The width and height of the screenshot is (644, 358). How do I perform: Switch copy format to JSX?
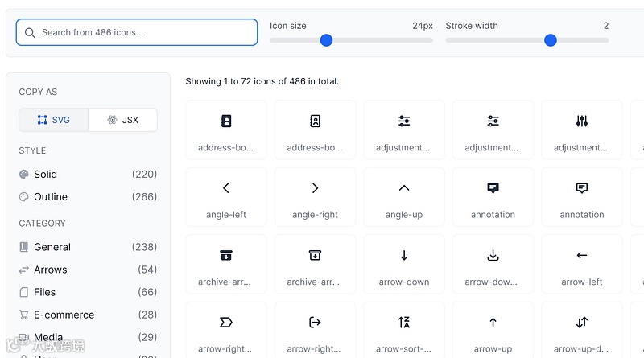click(123, 120)
